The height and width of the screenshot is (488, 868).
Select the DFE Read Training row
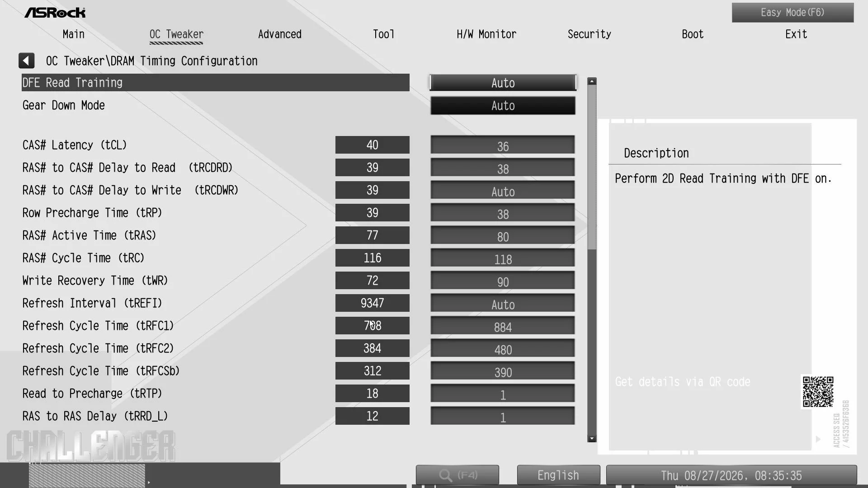(216, 83)
